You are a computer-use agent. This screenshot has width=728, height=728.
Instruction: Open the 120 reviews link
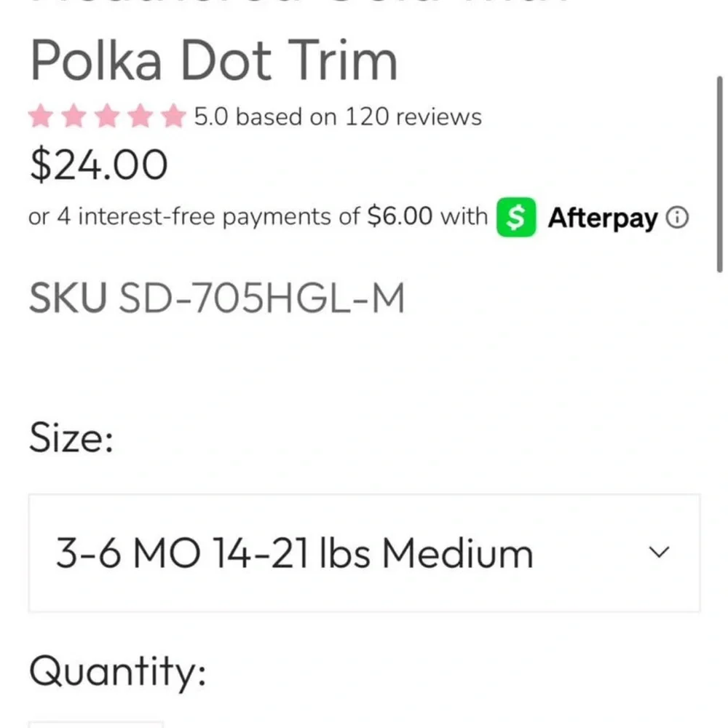pyautogui.click(x=414, y=116)
